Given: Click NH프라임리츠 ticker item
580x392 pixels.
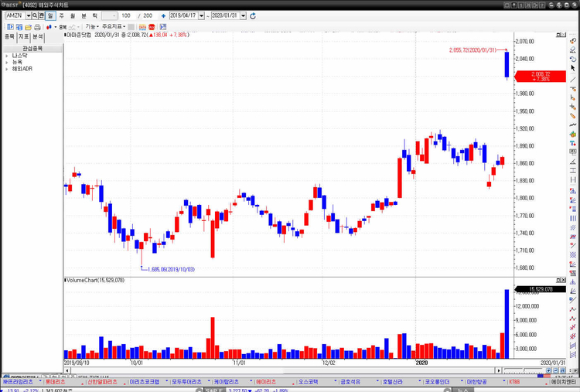Looking at the screenshot, I should point(18,382).
